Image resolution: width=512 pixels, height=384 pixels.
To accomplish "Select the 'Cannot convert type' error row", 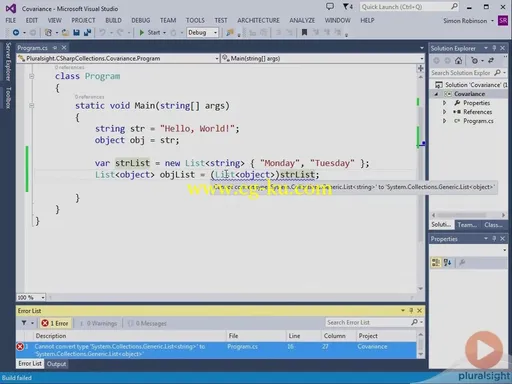I will click(216, 350).
